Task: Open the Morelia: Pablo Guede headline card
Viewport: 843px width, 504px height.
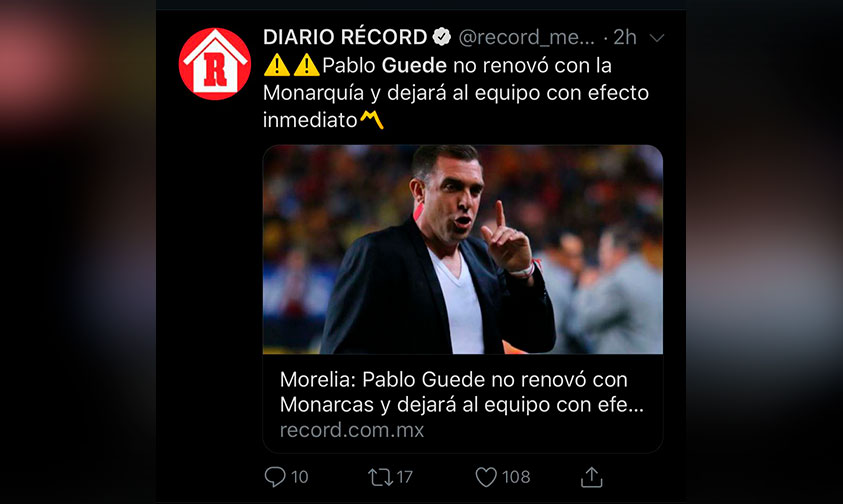Action: (462, 404)
